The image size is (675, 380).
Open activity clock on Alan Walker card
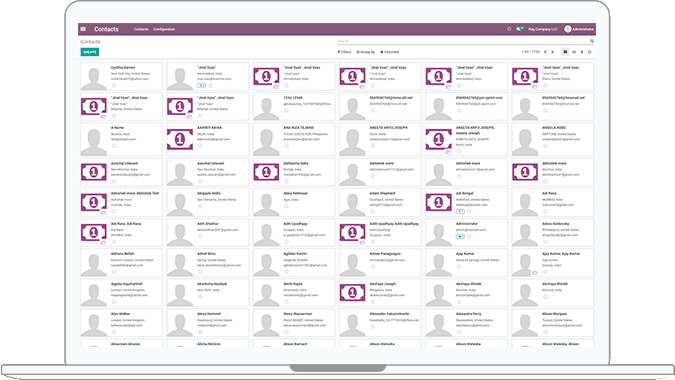[x=114, y=332]
